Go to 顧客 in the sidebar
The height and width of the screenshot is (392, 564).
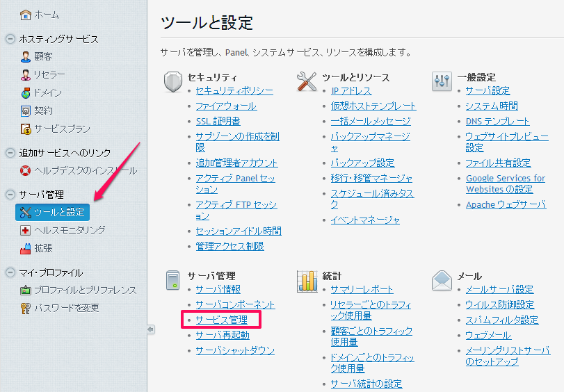43,56
